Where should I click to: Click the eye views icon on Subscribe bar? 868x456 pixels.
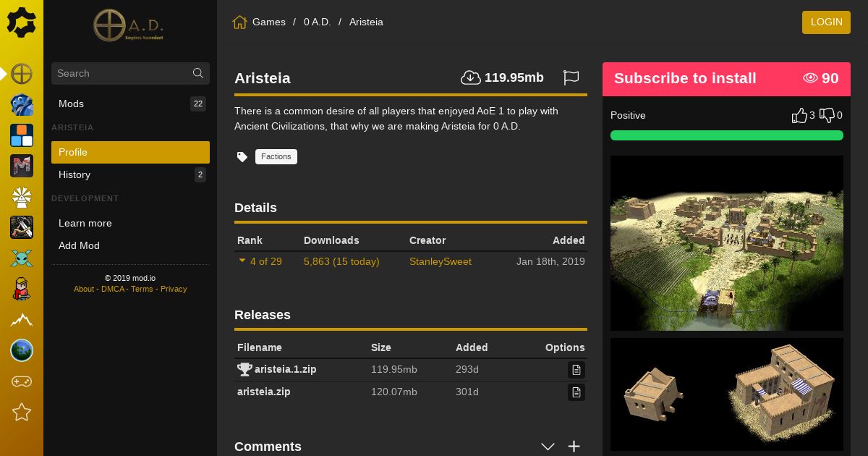810,78
